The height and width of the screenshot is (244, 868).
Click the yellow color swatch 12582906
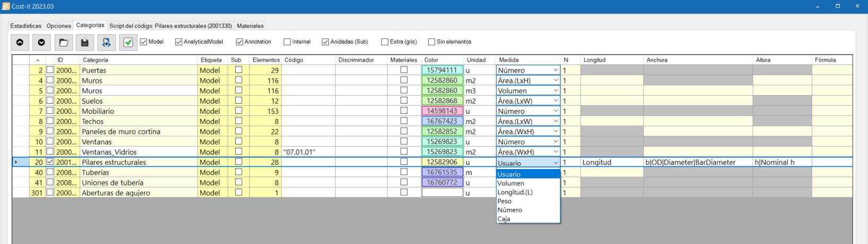442,162
